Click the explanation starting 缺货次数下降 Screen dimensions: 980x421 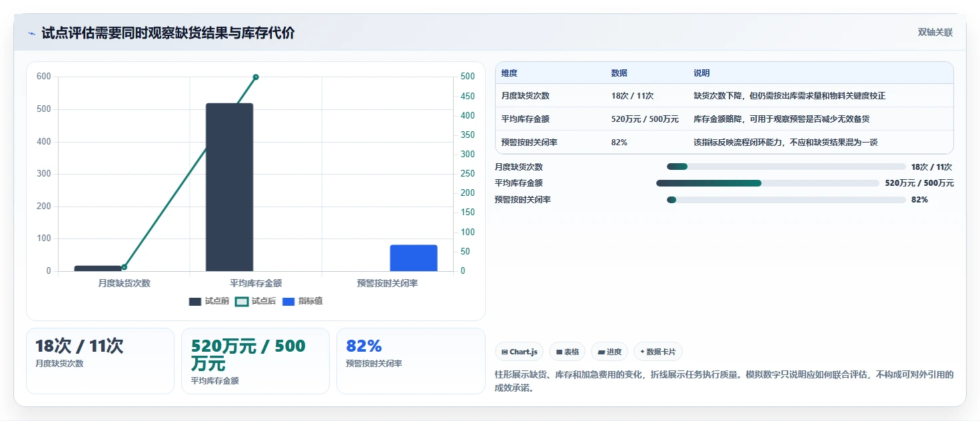(789, 96)
